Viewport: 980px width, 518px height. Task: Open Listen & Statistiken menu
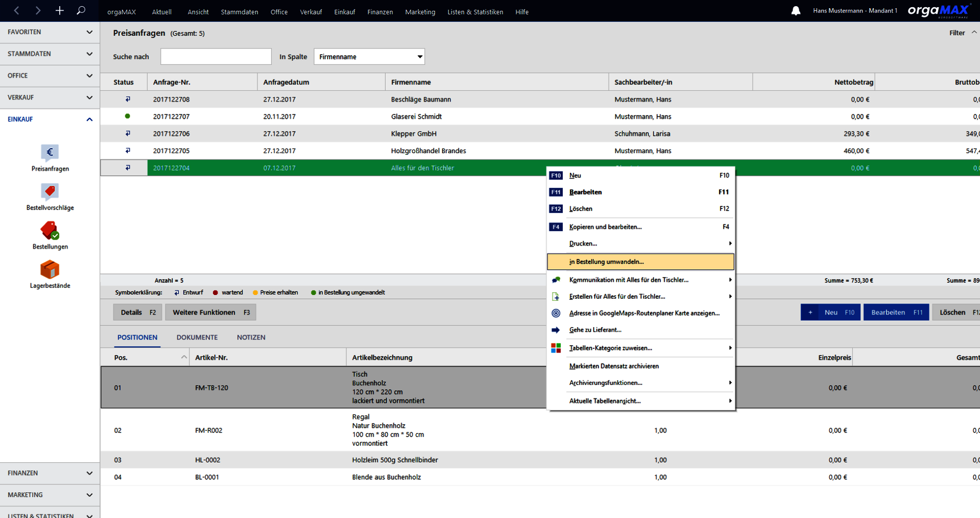(x=475, y=12)
